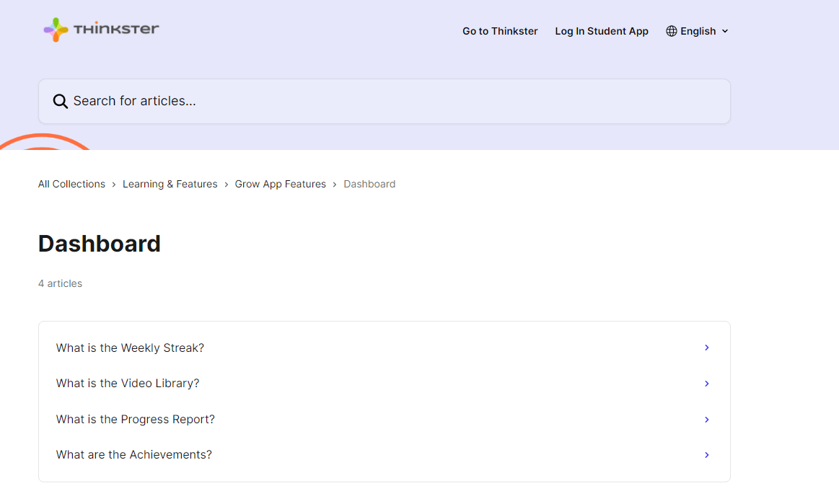The height and width of the screenshot is (504, 839).
Task: Click the breadcrumb separator chevron after All Collections
Action: point(114,184)
